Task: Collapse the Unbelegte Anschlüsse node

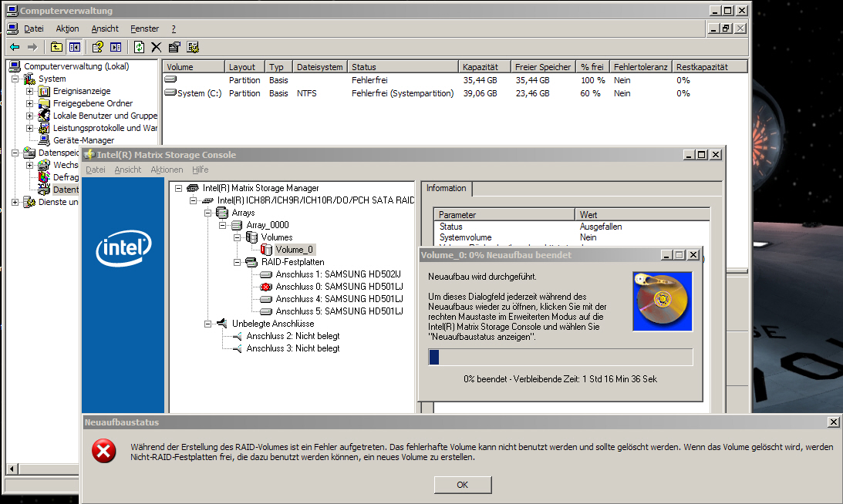Action: (207, 324)
